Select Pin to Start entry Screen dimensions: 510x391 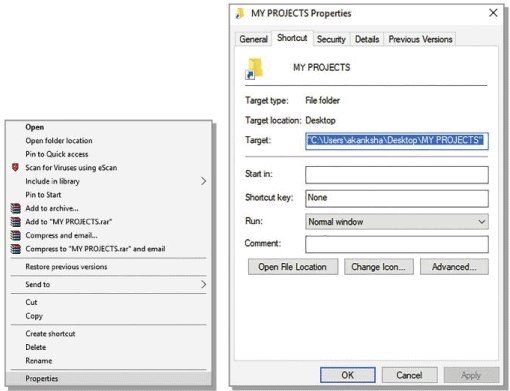click(x=108, y=195)
